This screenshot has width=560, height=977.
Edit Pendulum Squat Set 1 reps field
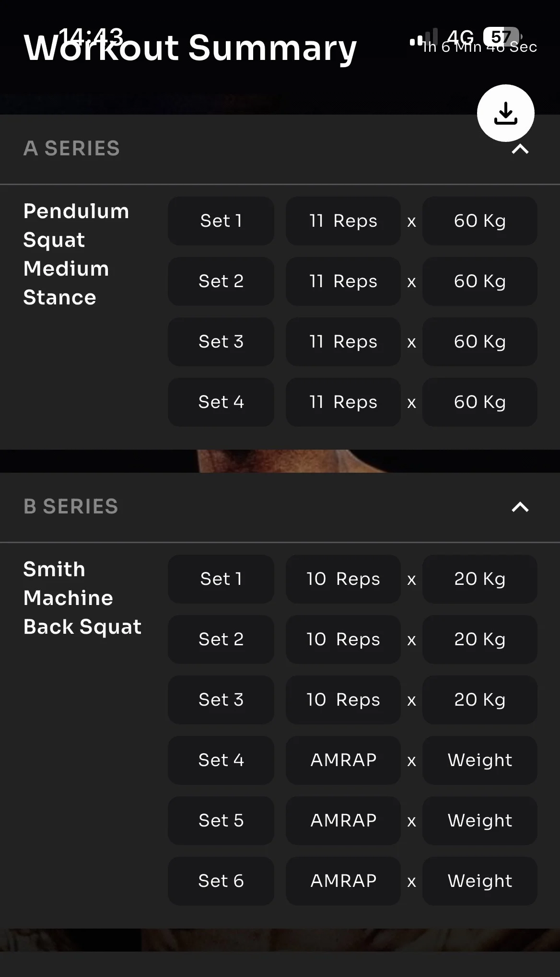pos(343,221)
